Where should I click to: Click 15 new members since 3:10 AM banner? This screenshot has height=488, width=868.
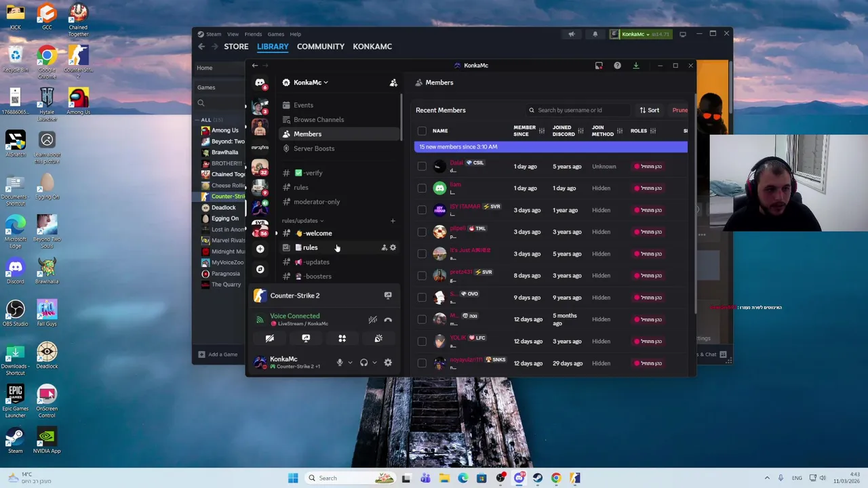pos(551,147)
